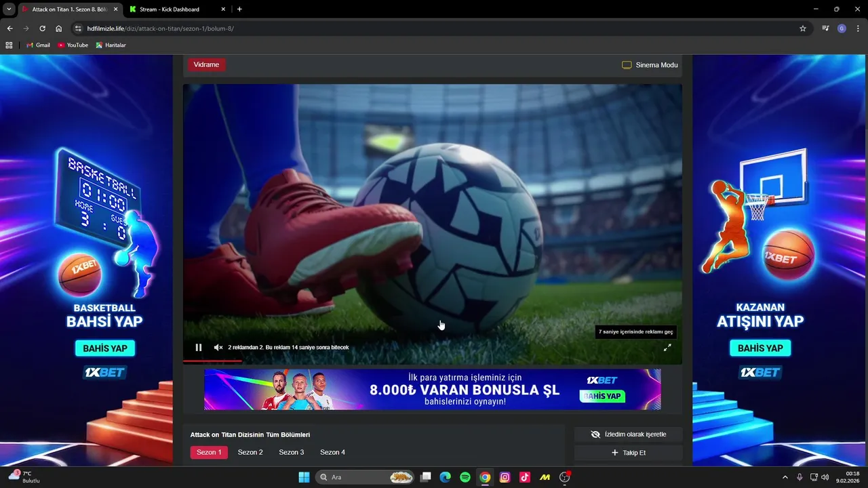Viewport: 868px width, 488px height.
Task: Bookmark this page with the star icon
Action: (803, 28)
